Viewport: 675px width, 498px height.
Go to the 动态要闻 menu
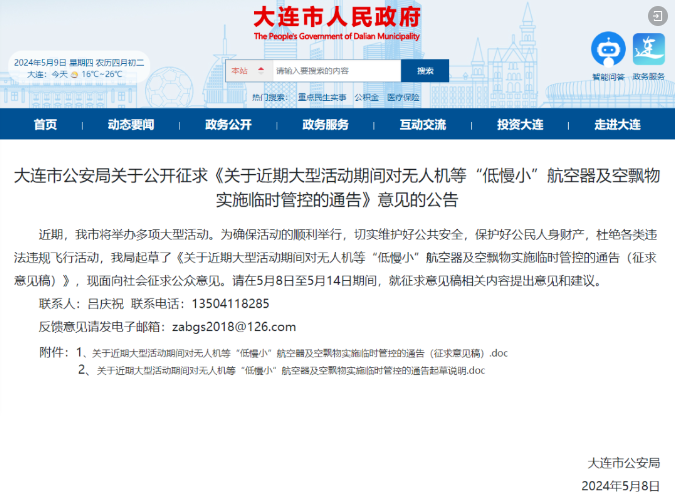tap(131, 125)
